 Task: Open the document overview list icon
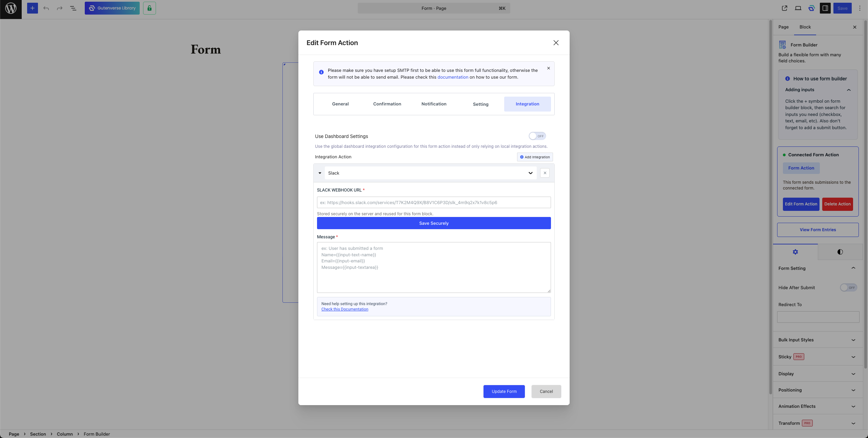[73, 8]
